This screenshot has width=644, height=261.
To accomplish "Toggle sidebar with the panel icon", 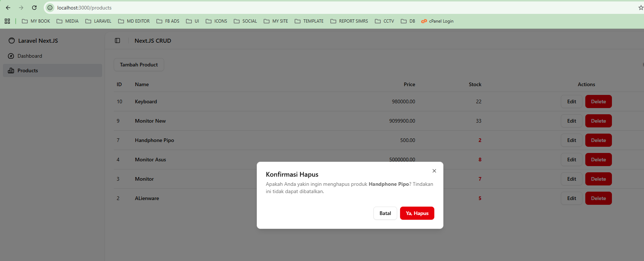I will point(117,41).
